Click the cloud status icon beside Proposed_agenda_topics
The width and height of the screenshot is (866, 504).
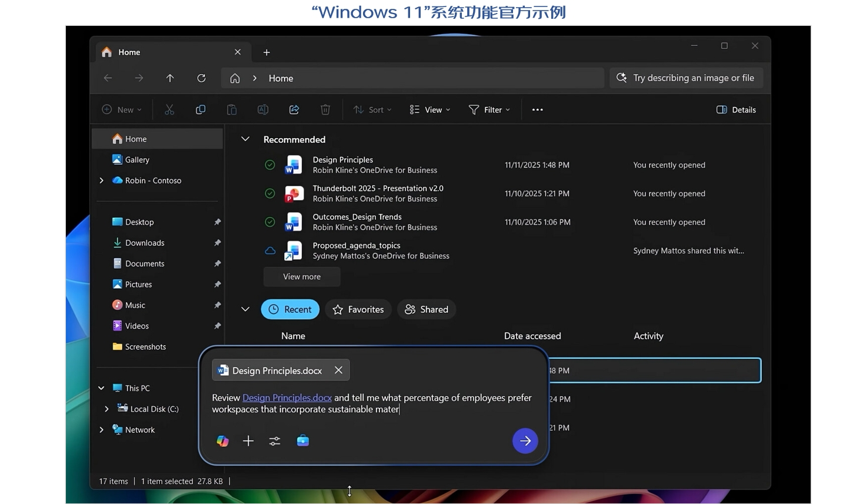click(x=270, y=251)
